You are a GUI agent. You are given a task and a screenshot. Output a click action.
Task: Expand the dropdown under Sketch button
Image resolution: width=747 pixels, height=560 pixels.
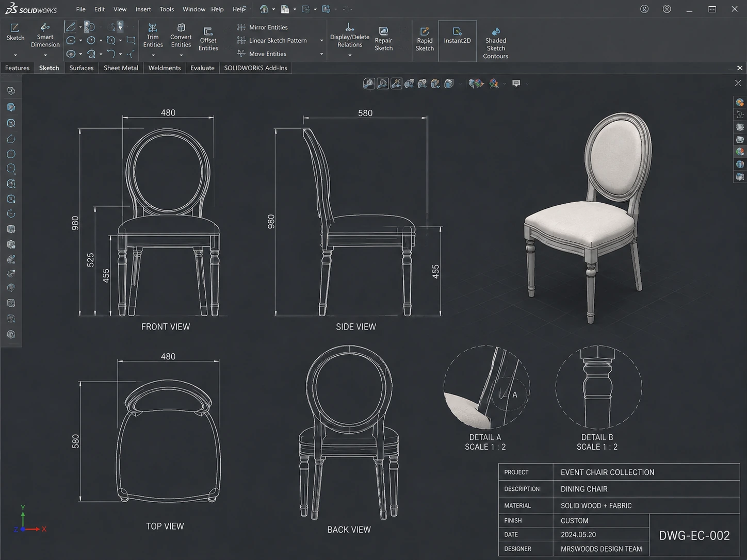click(x=15, y=55)
